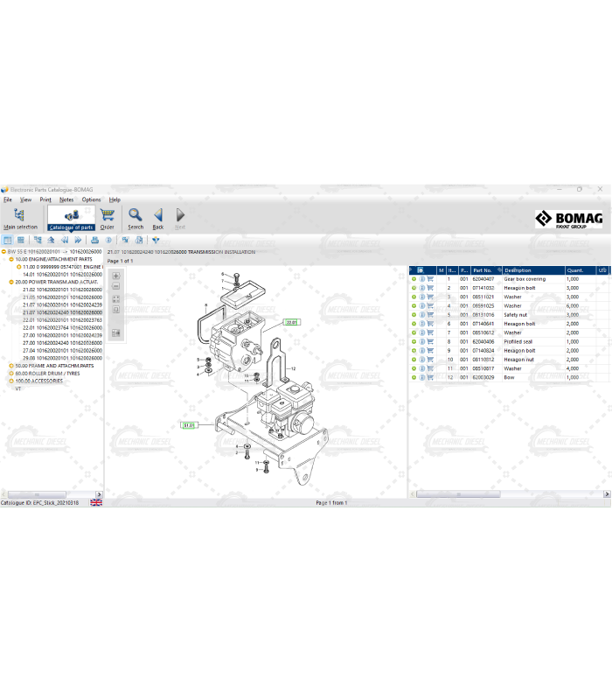Click the 22.01 callout label in diagram
Viewport: 612px width, 700px height.
coord(291,322)
